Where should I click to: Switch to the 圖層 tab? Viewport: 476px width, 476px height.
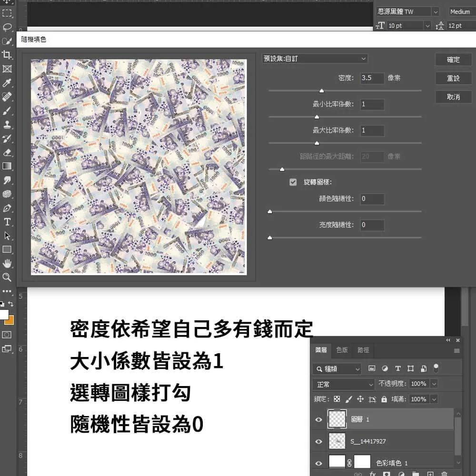point(321,350)
